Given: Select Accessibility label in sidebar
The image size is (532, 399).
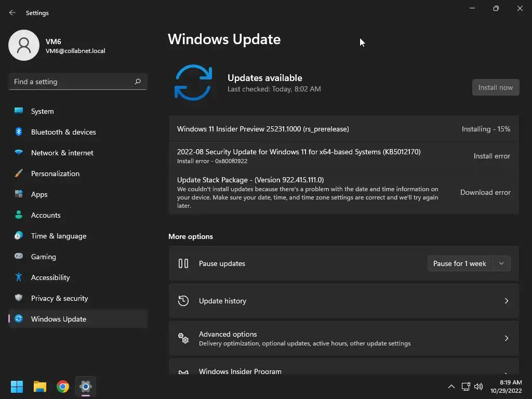Looking at the screenshot, I should pos(50,277).
